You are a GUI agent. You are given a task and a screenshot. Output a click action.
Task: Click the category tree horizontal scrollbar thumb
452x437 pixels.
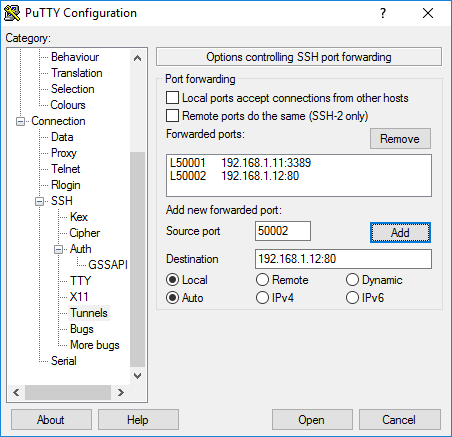tap(68, 392)
